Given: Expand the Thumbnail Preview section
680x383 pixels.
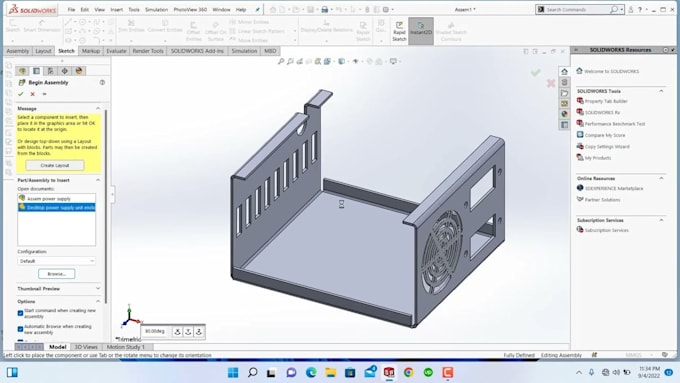Looking at the screenshot, I should (x=59, y=288).
